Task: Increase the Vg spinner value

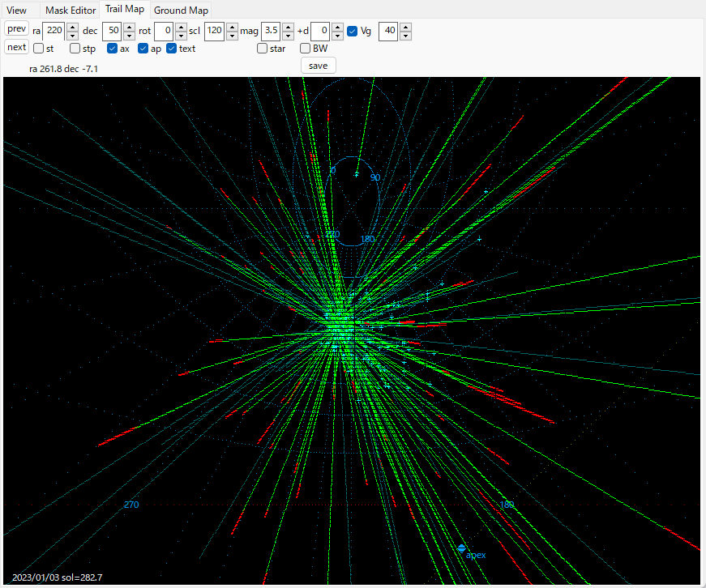Action: coord(405,27)
